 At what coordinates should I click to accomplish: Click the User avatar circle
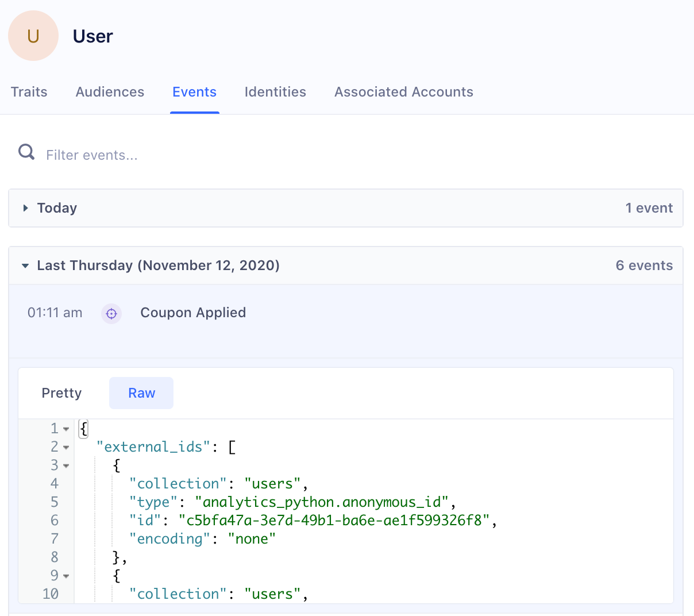33,35
